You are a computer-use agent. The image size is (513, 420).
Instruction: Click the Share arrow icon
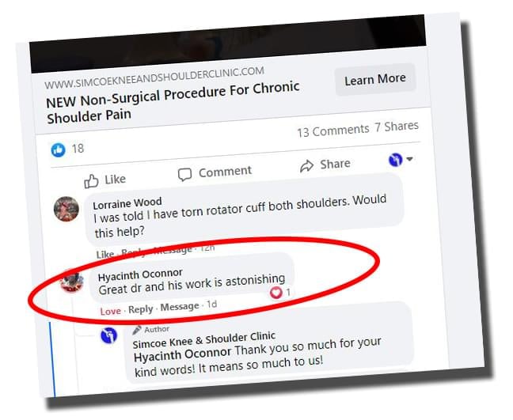coord(306,166)
